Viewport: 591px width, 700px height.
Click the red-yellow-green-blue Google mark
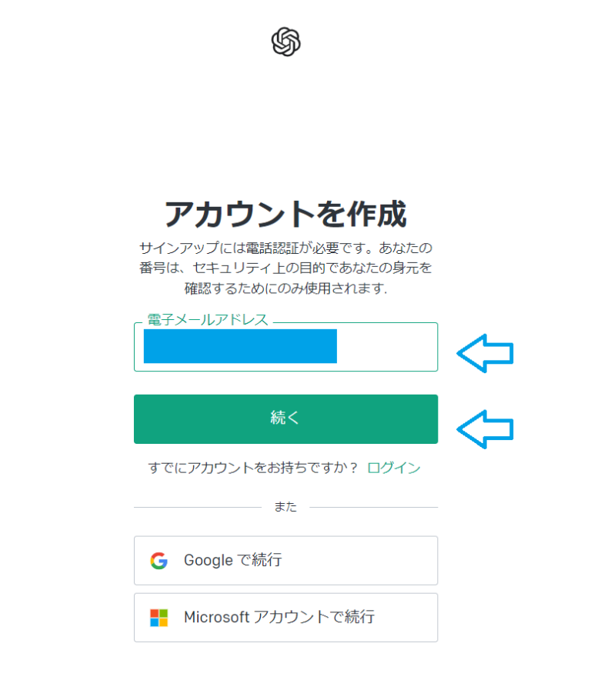(x=159, y=560)
